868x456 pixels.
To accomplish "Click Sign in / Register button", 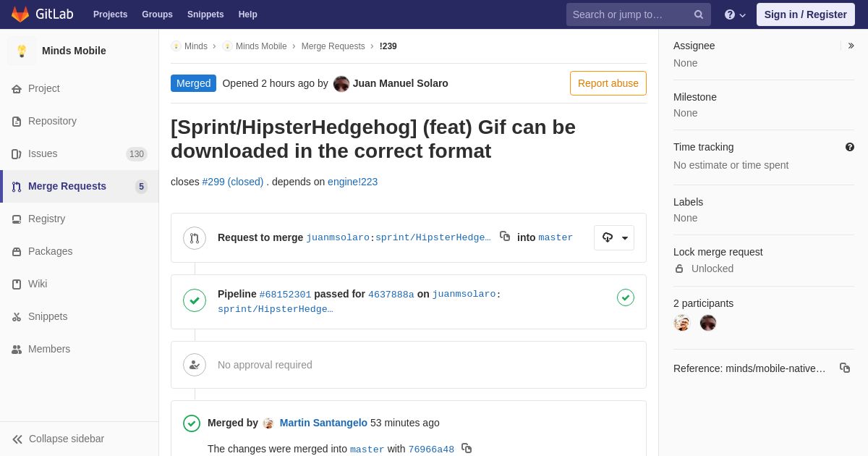I will tap(806, 14).
